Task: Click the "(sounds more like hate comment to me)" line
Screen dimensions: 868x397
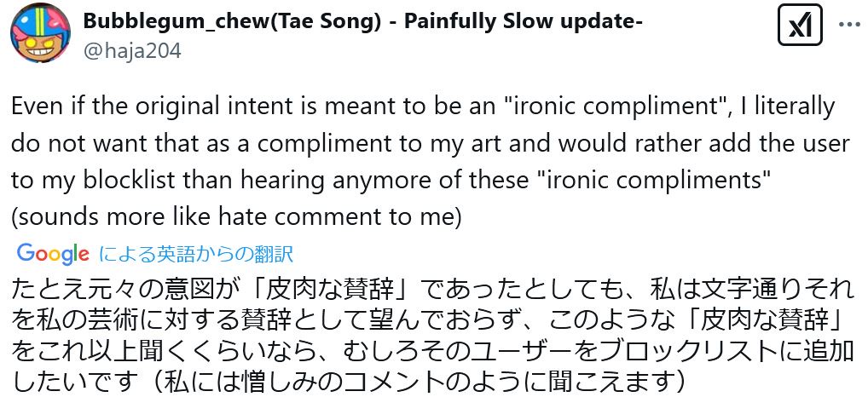Action: (236, 217)
